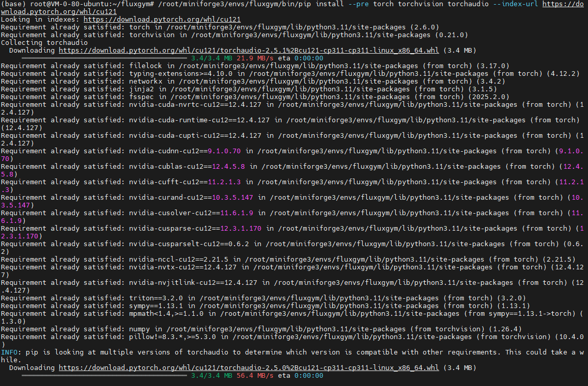Click 'nvidia-cusolver-cu12==11.6.1.9' requirement
The height and width of the screenshot is (386, 588).
point(191,213)
